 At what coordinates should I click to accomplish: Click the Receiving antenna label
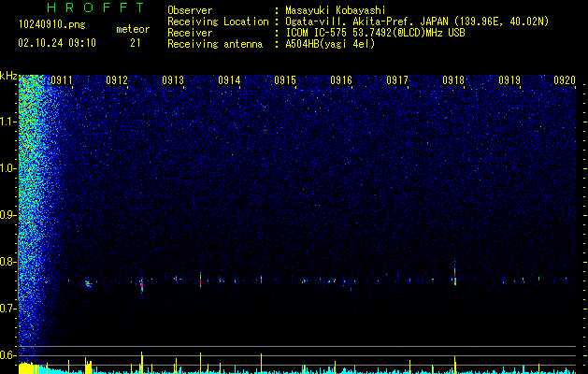[215, 44]
